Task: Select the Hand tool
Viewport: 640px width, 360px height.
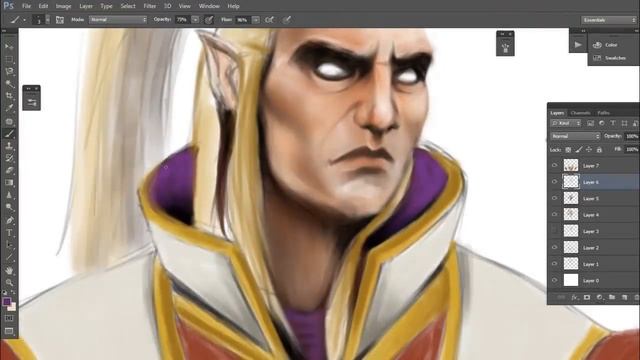Action: coord(9,270)
